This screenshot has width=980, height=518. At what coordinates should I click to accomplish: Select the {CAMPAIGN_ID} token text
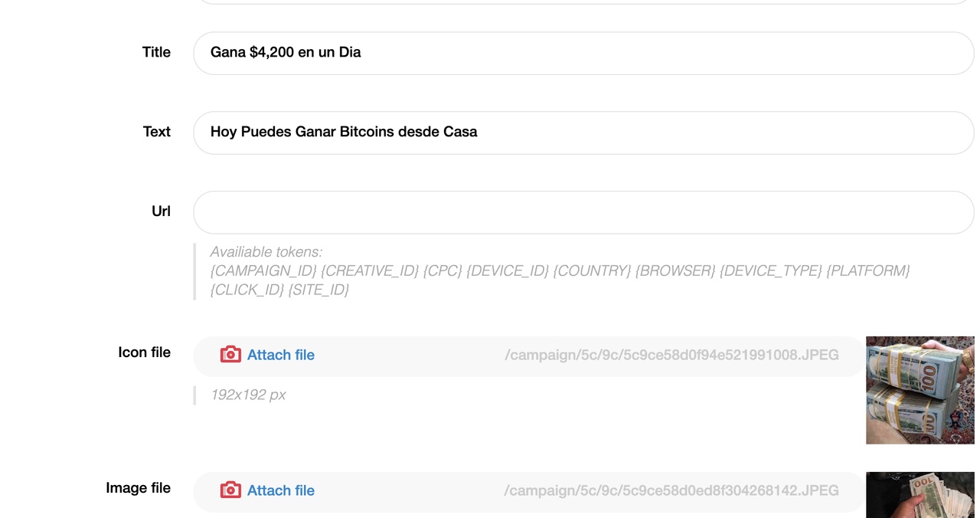pos(263,270)
